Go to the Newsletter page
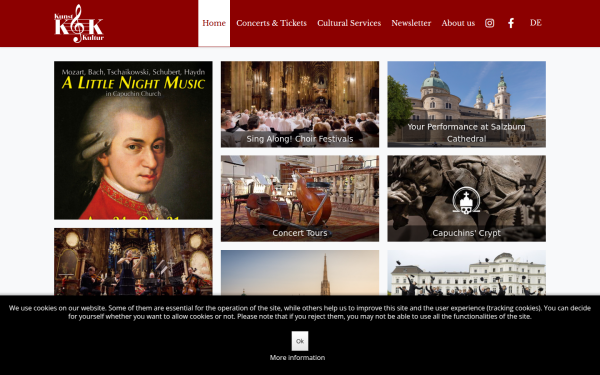 tap(411, 23)
